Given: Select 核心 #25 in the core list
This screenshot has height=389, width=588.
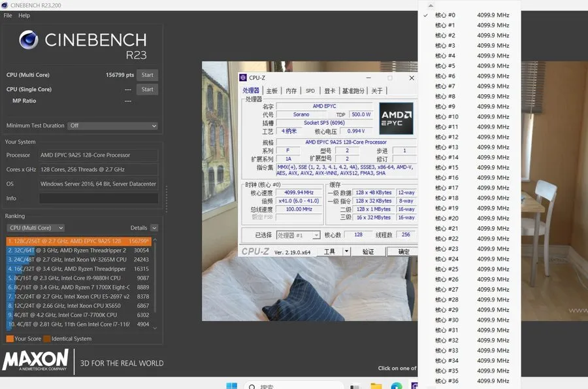Looking at the screenshot, I should (470, 269).
